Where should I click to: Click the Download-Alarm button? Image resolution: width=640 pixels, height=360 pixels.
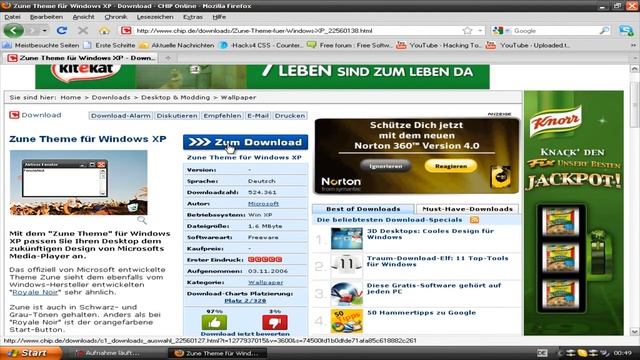(x=120, y=116)
